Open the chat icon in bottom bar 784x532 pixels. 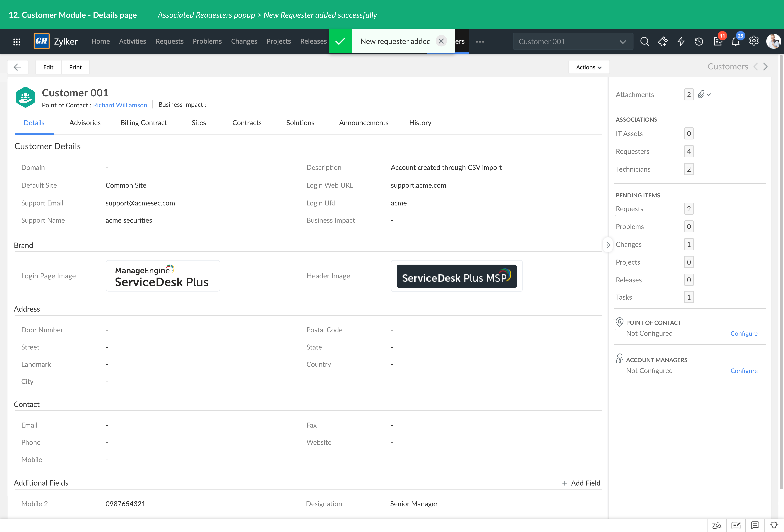tap(755, 526)
